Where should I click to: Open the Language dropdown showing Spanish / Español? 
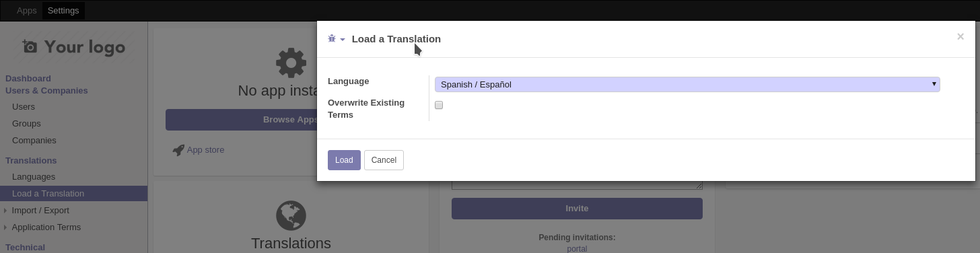pyautogui.click(x=687, y=84)
